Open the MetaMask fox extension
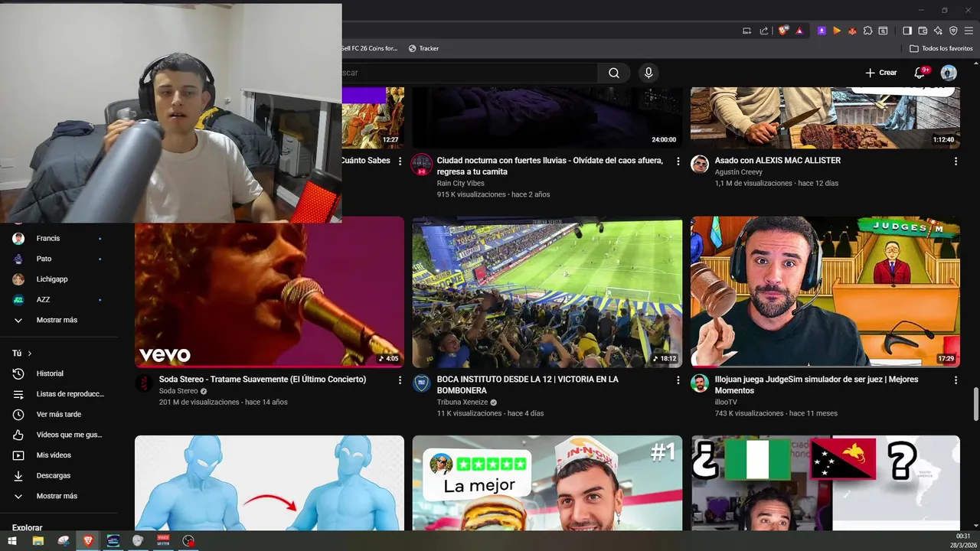Screen dimensions: 980x551 click(x=852, y=31)
